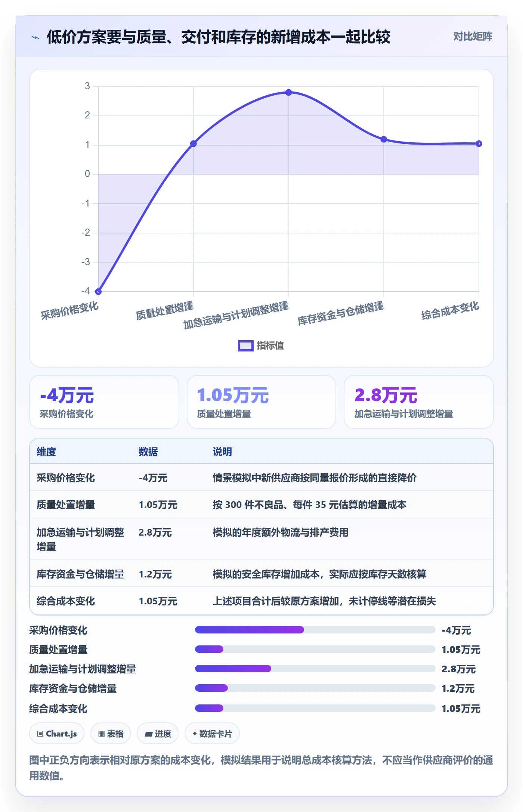Click description 模拟的年度额外物流与排产费用
523x812 pixels.
point(281,532)
